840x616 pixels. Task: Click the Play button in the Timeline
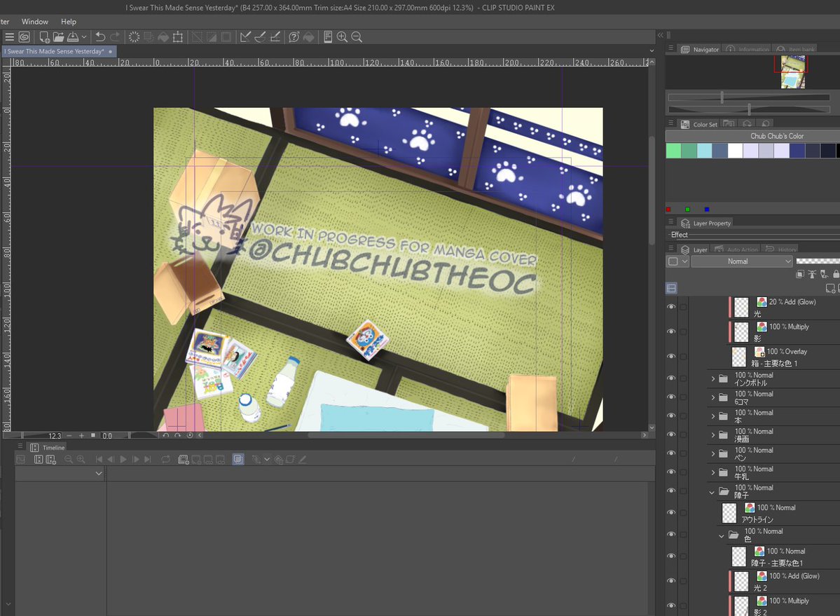click(x=123, y=459)
